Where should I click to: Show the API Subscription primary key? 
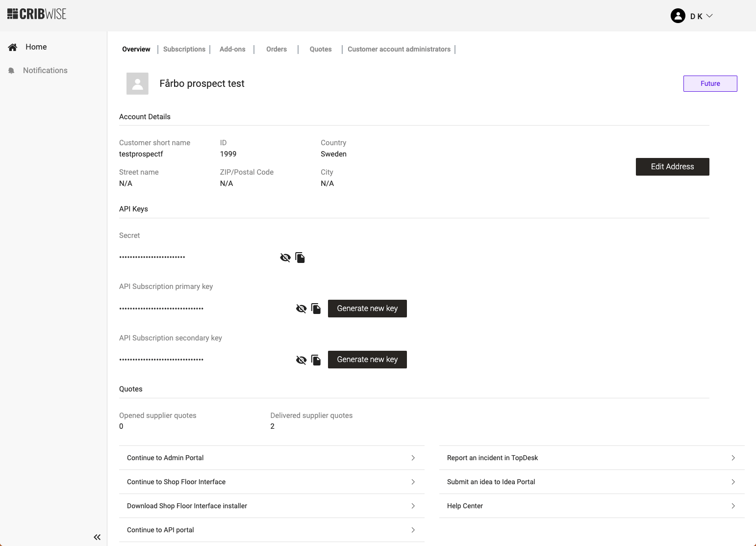pos(301,309)
